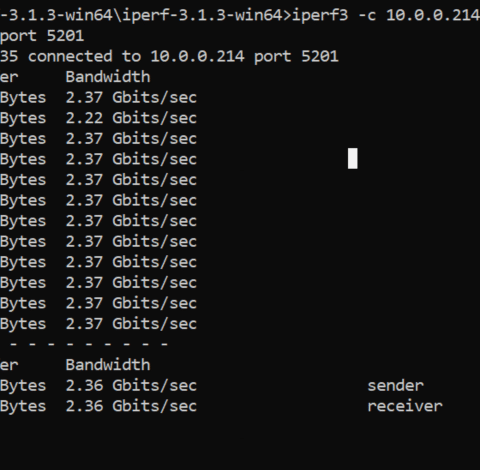The height and width of the screenshot is (470, 480).
Task: Click the iperf3 command in the prompt
Action: point(320,15)
